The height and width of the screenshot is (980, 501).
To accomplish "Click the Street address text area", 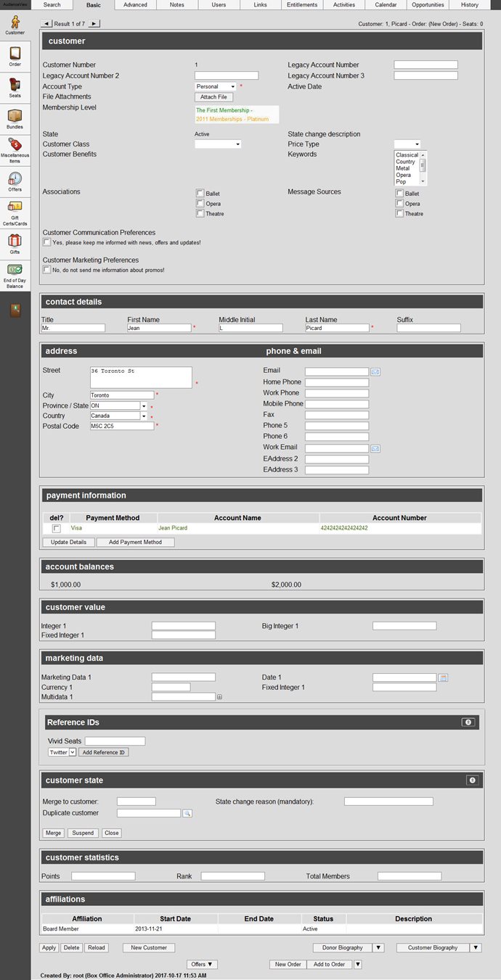I will point(141,377).
